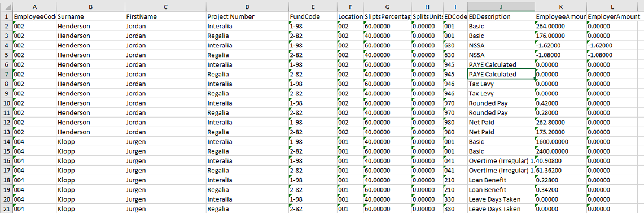Click the EmployeeCode header cell
This screenshot has width=644, height=213.
[x=34, y=16]
